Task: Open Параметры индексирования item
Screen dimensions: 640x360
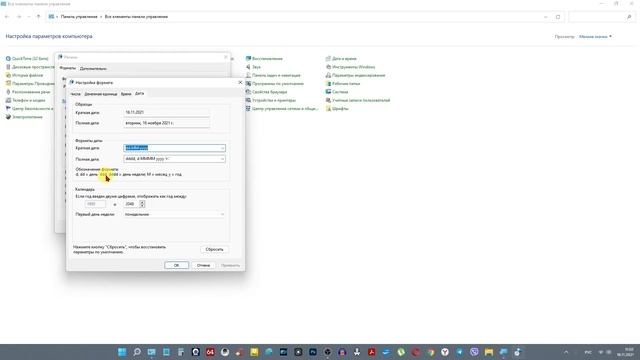Action: 355,75
